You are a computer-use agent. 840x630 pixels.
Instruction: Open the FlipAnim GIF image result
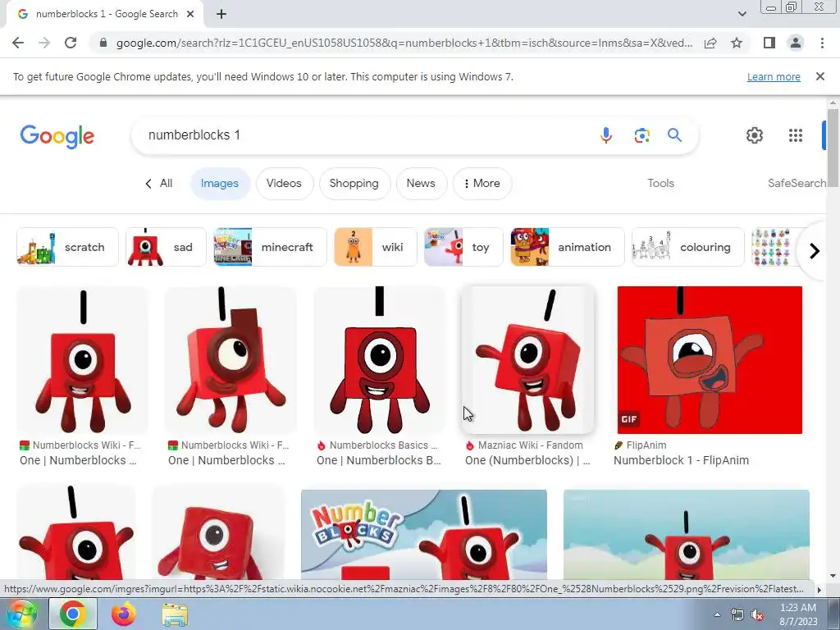(710, 360)
